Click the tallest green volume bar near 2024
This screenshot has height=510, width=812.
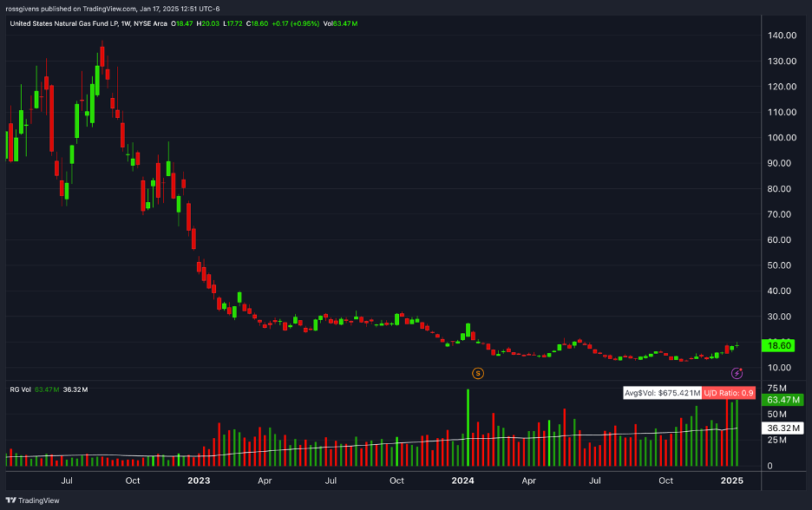(x=468, y=428)
